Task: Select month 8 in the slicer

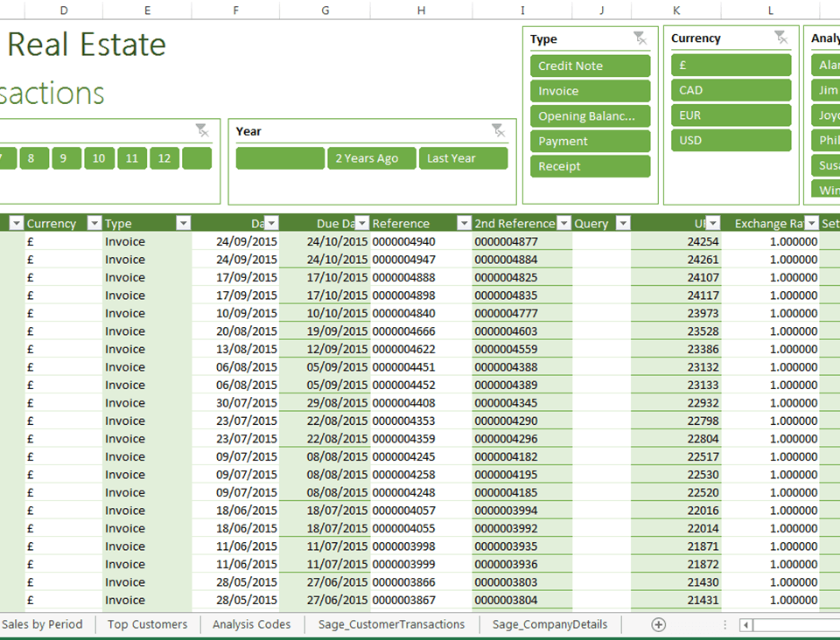Action: click(x=34, y=158)
